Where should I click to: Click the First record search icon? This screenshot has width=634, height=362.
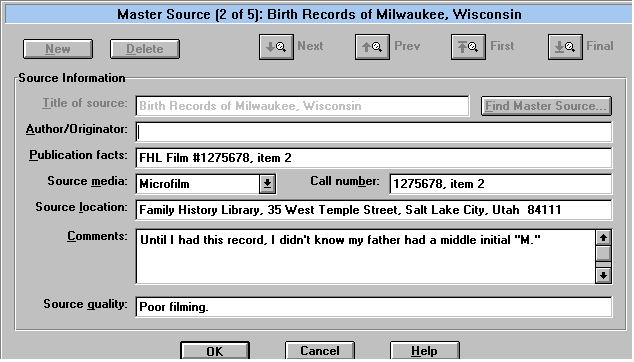(x=468, y=47)
